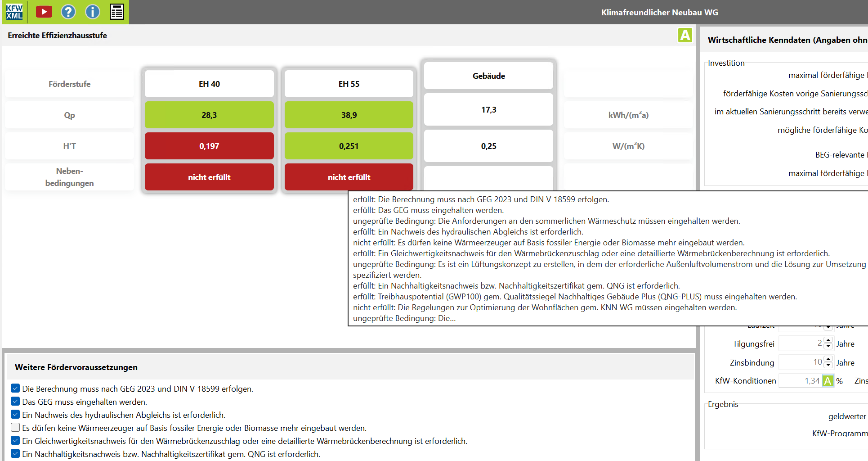Click the green A icon beside KfW-Konditionen
The image size is (868, 461).
[x=828, y=381]
